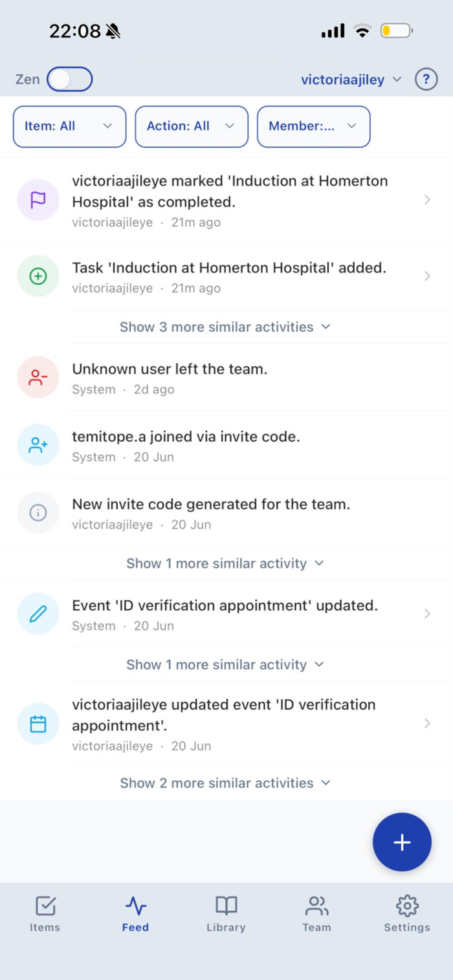Image resolution: width=453 pixels, height=980 pixels.
Task: Open the Item: All filter dropdown
Action: pos(69,126)
